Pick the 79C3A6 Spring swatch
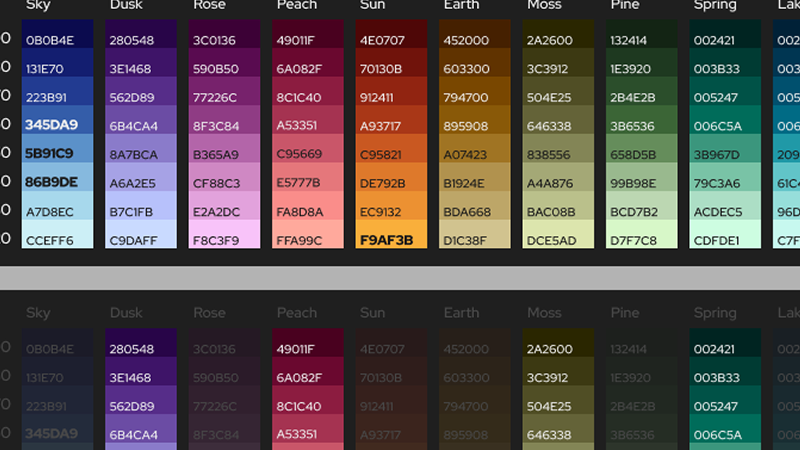 click(725, 177)
